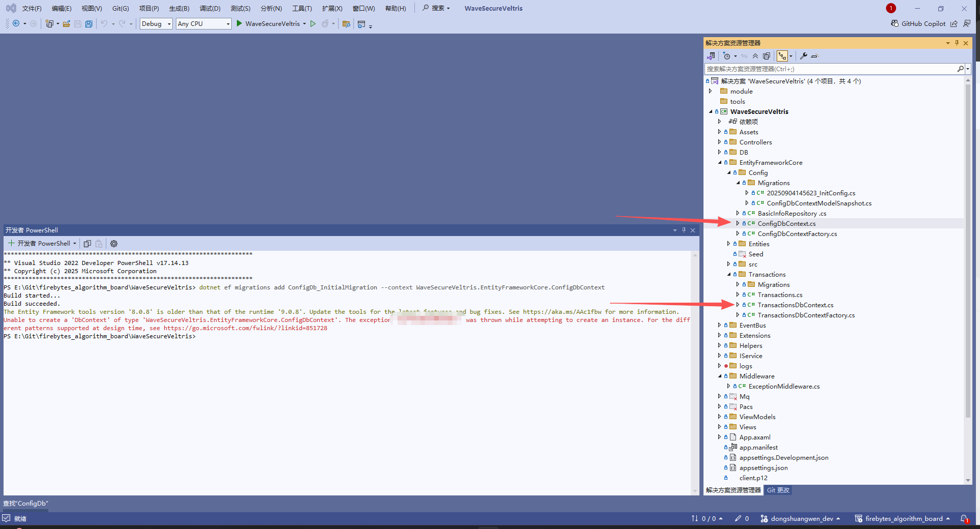
Task: Open the 视图(V) menu
Action: pos(92,8)
